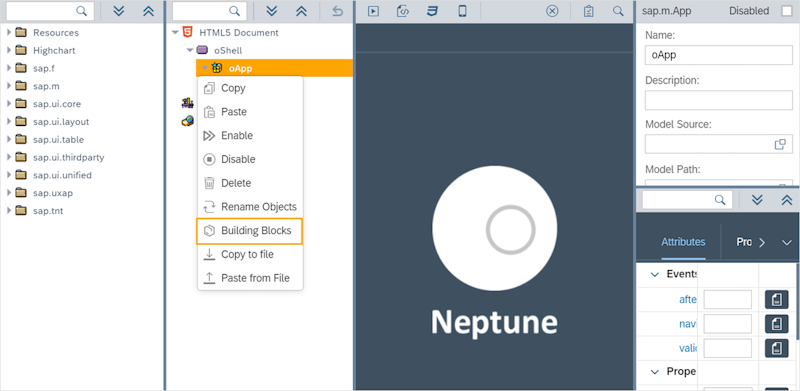
Task: Expand the sap.ui.table folder
Action: 9,139
